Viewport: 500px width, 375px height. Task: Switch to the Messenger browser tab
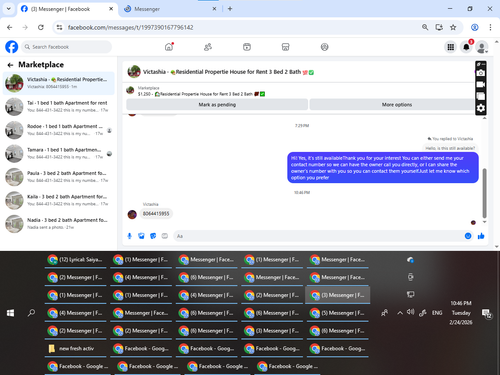[x=170, y=9]
